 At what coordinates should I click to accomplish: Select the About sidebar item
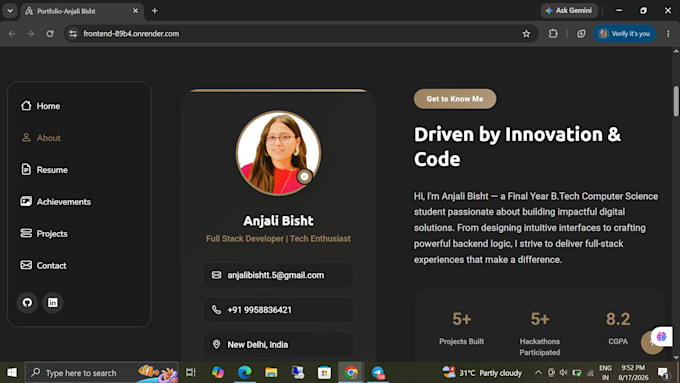41,138
